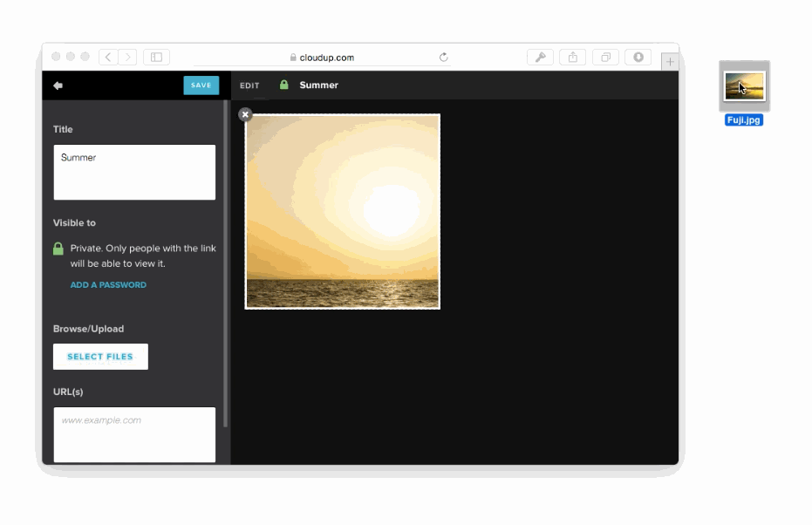Screen dimensions: 812x525
Task: Reload the page with the refresh icon
Action: pos(443,58)
